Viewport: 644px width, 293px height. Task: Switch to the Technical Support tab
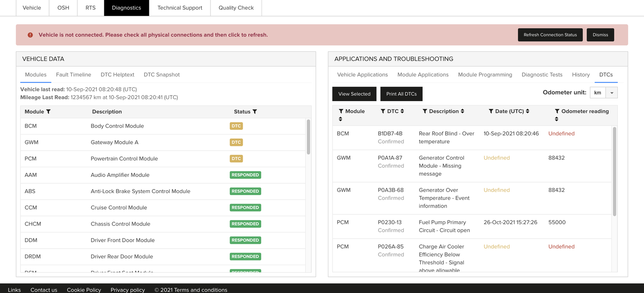click(x=180, y=8)
